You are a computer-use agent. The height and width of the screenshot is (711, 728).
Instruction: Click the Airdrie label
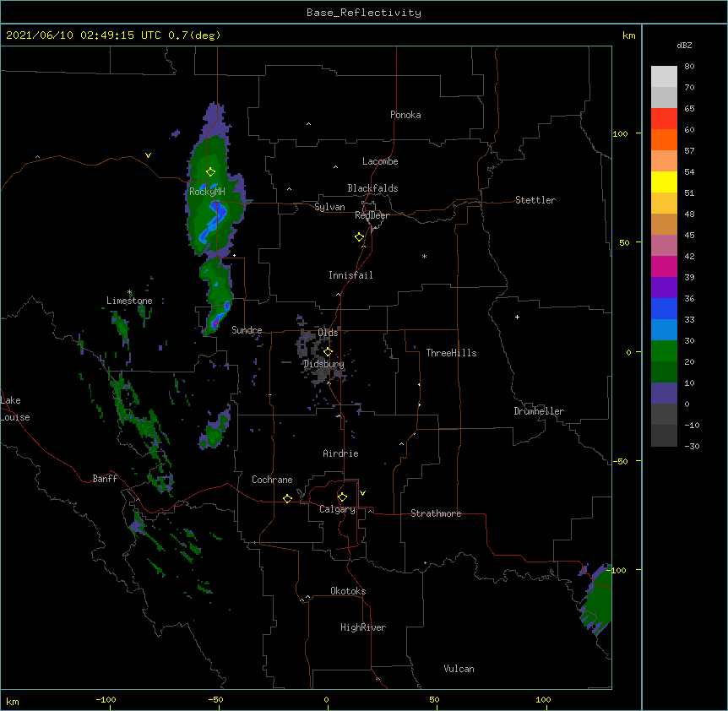tap(340, 453)
